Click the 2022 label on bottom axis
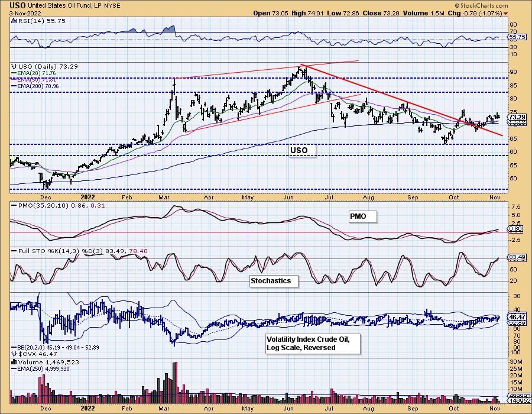532x414 pixels. tap(88, 409)
